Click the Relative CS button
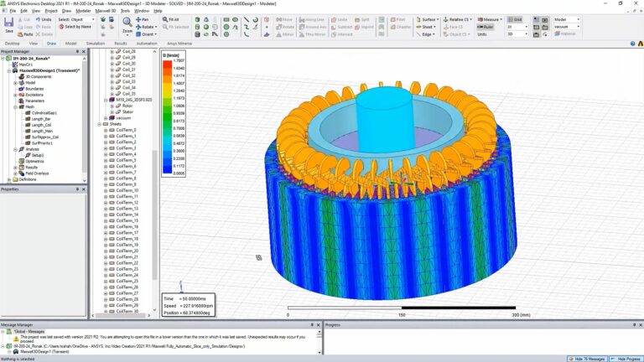Viewport: 644px width, 362px height. pos(458,19)
